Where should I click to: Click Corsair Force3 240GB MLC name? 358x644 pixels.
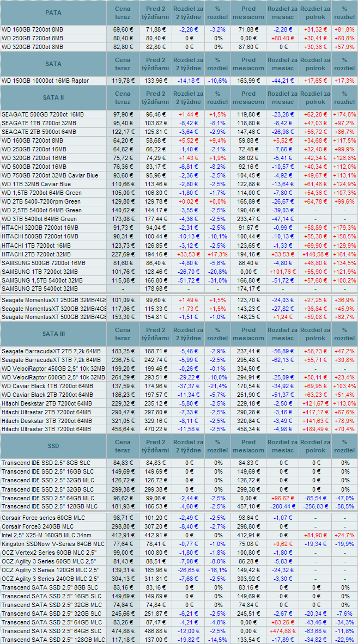38,526
